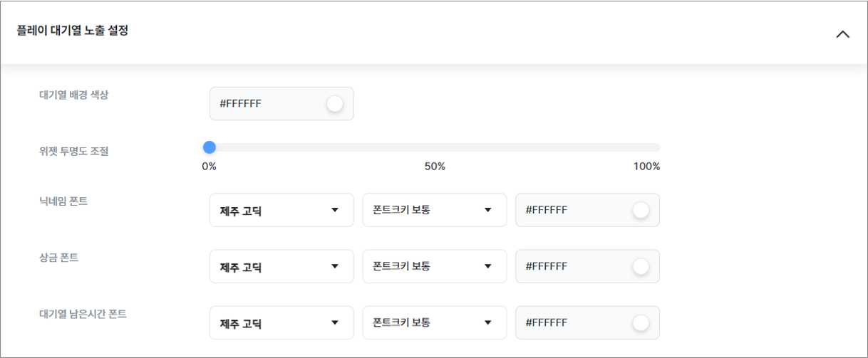The image size is (868, 358).
Task: Click the 상금 폰트 color hex field
Action: (570, 266)
